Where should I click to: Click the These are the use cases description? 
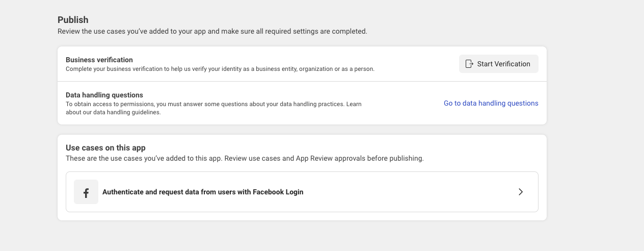(245, 158)
